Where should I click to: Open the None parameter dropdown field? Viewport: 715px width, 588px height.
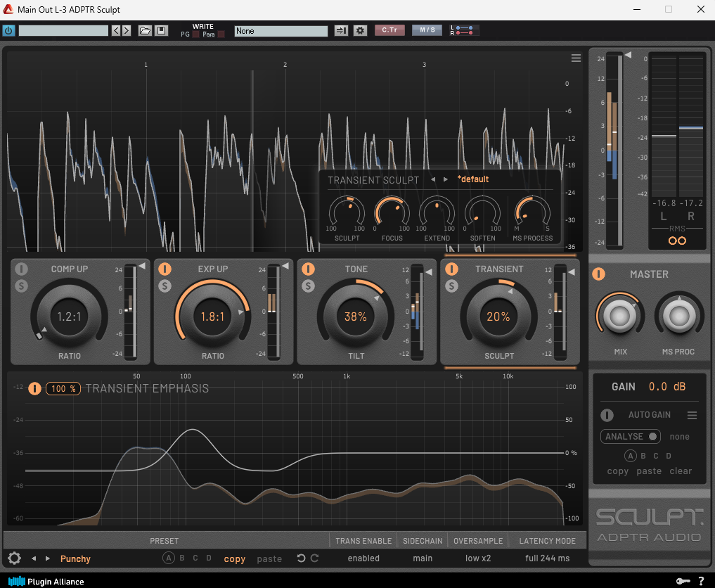point(281,30)
